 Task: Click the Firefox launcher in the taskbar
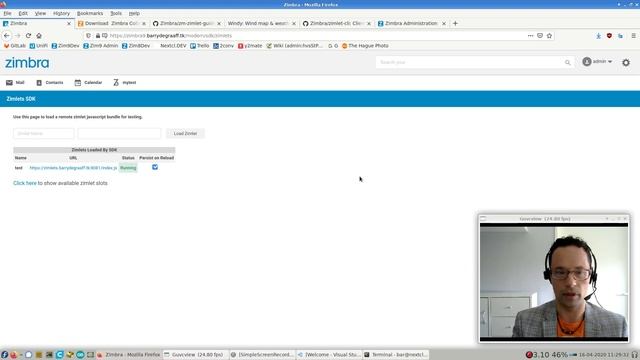point(13,355)
